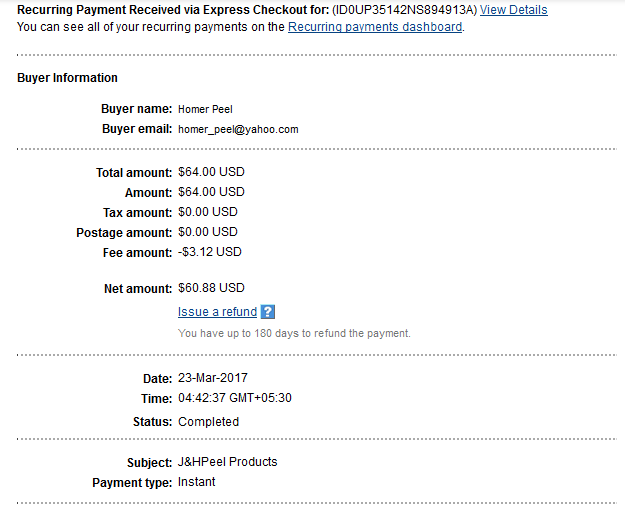Click the Recurring Payment Received heading text

tap(173, 10)
